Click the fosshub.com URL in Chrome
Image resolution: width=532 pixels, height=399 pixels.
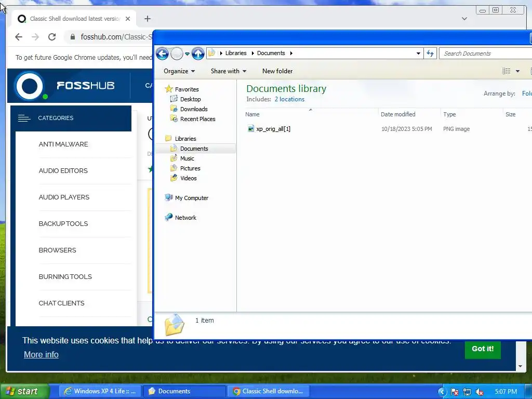(x=116, y=37)
